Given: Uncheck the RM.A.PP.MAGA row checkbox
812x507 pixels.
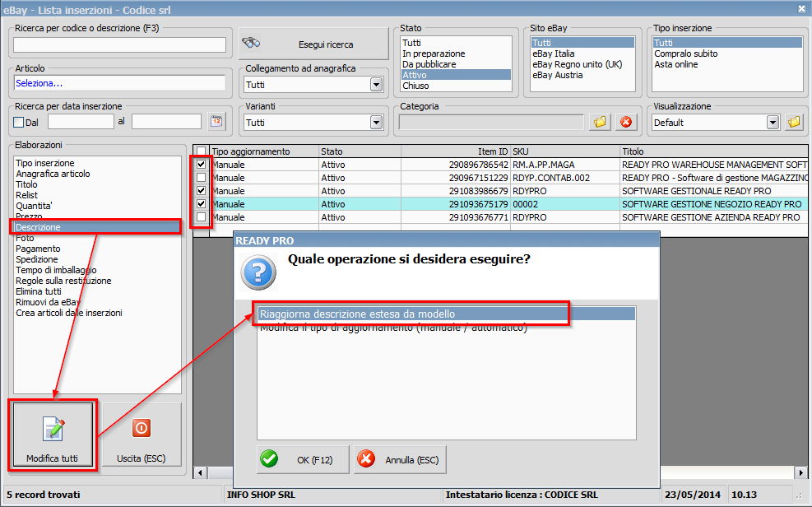Looking at the screenshot, I should click(x=201, y=164).
